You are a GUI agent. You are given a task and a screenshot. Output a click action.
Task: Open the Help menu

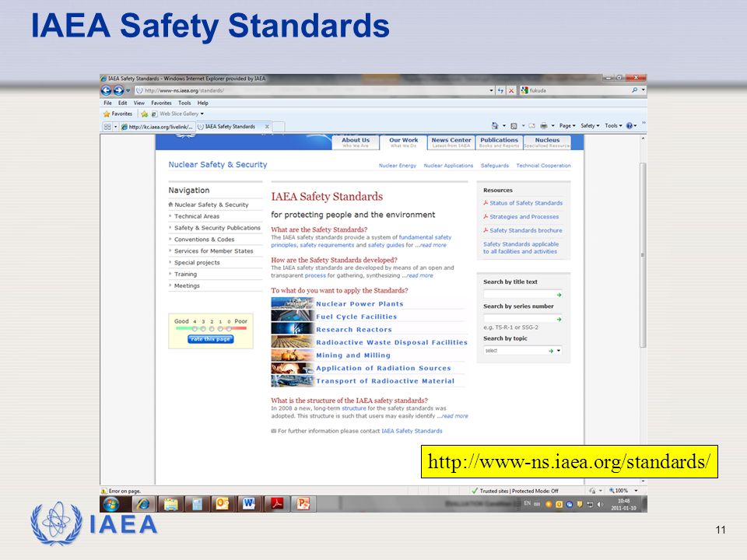coord(203,103)
